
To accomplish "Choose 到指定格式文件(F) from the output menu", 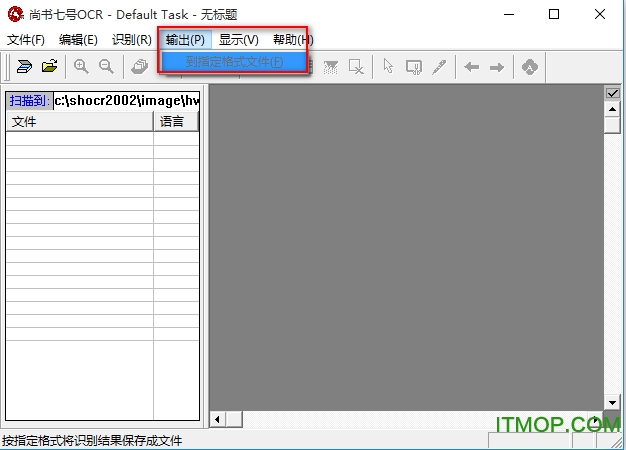I will point(234,62).
